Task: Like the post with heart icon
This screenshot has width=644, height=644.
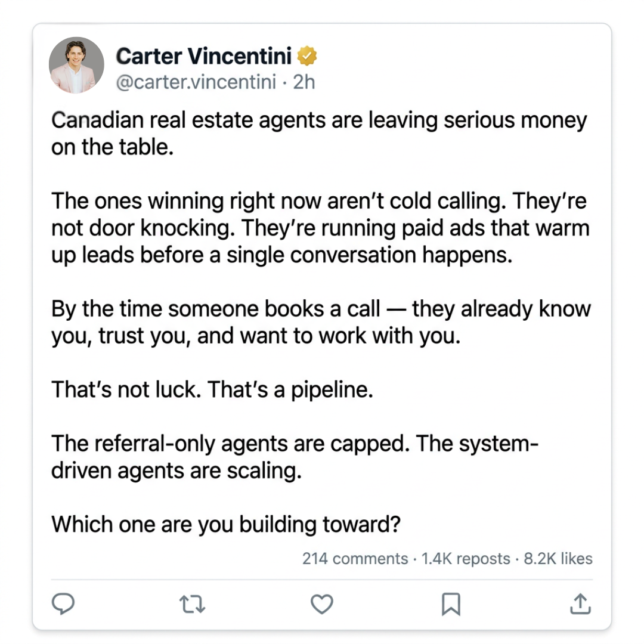Action: coord(321,604)
